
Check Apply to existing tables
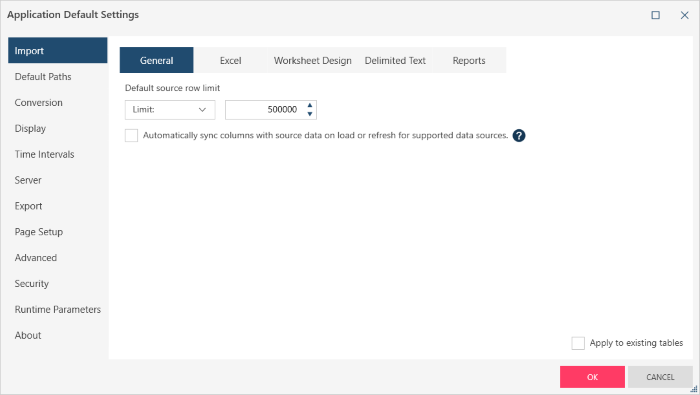coord(578,343)
